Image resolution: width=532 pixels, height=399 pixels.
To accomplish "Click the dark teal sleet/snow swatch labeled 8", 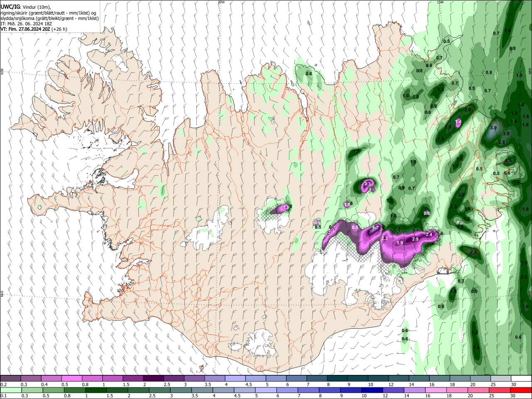I will click(337, 379).
